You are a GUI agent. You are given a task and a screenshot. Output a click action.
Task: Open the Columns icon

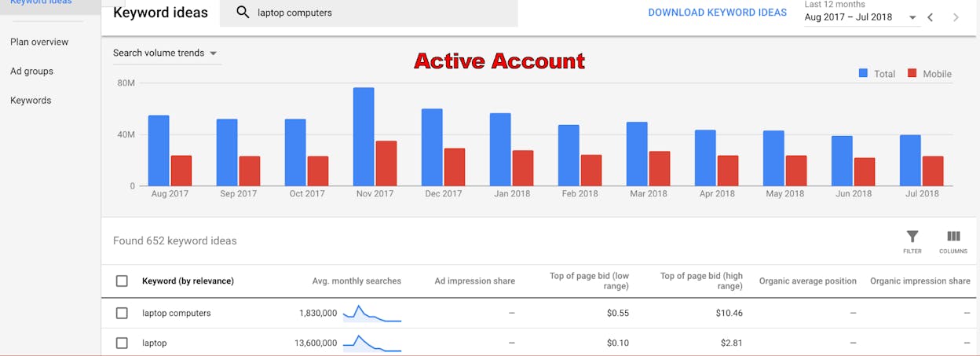tap(953, 242)
